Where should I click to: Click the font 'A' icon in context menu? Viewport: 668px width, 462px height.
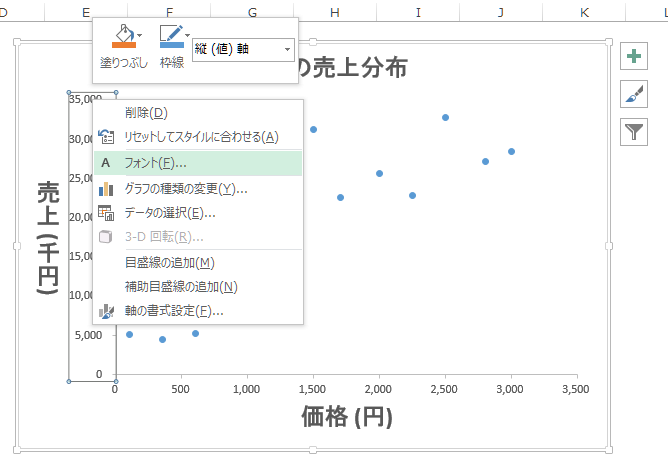click(x=106, y=163)
